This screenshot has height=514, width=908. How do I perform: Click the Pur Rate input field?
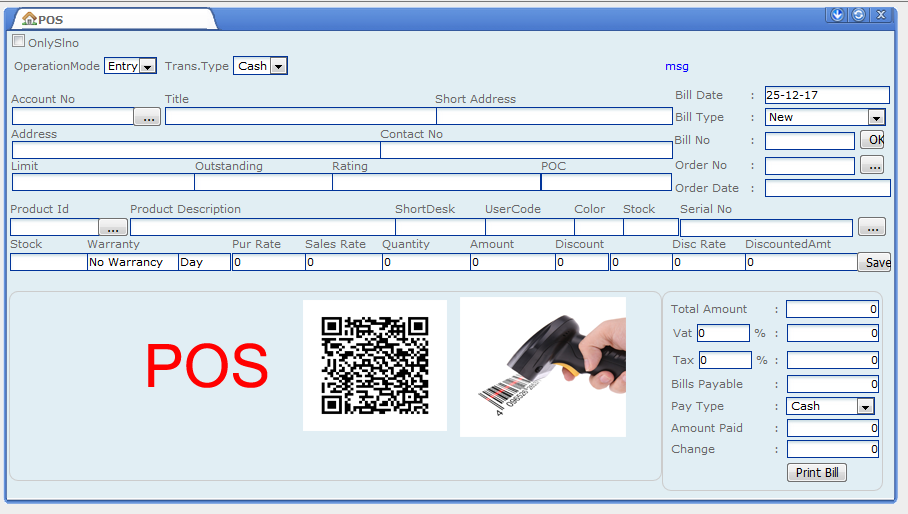point(269,262)
